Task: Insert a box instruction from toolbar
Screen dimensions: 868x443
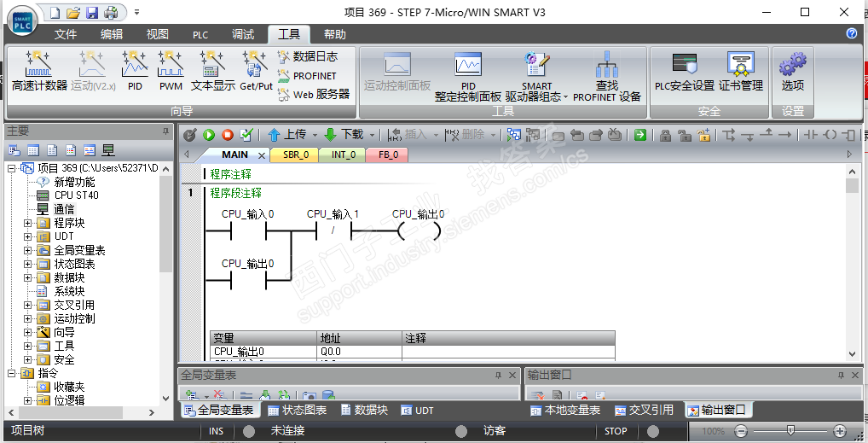Action: click(x=848, y=135)
